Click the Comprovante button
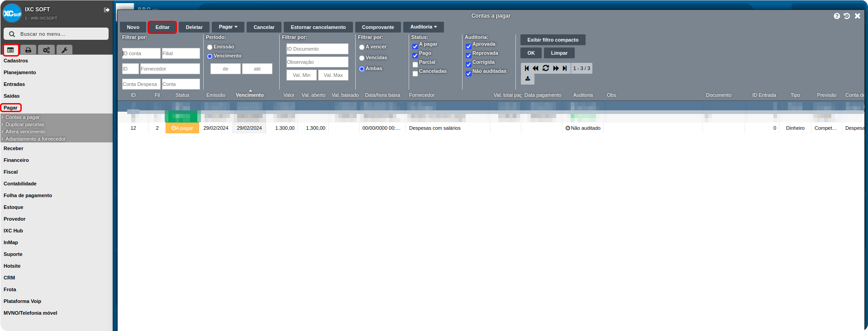Image resolution: width=868 pixels, height=331 pixels. coord(378,27)
